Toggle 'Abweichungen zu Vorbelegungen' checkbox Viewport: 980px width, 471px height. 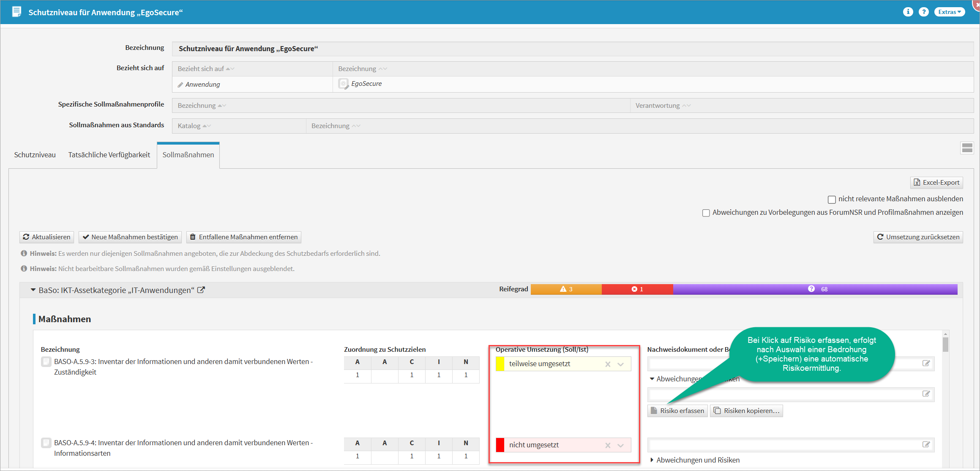[706, 213]
